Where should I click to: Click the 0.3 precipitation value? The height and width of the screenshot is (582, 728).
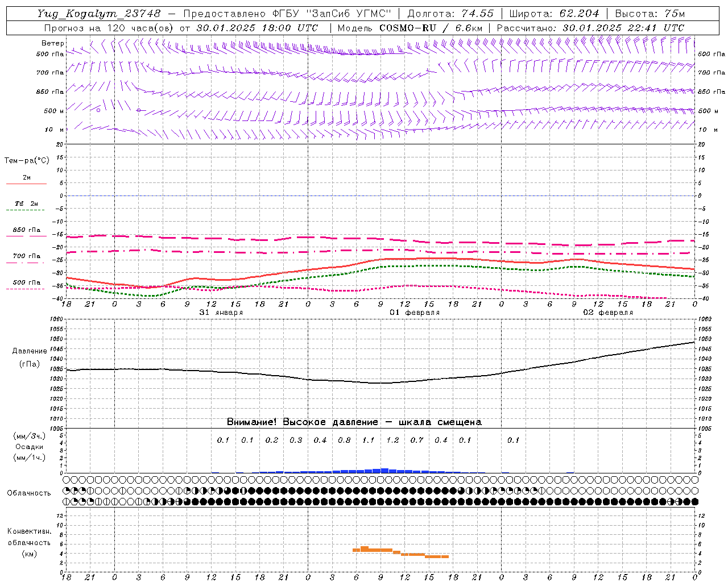click(x=296, y=440)
